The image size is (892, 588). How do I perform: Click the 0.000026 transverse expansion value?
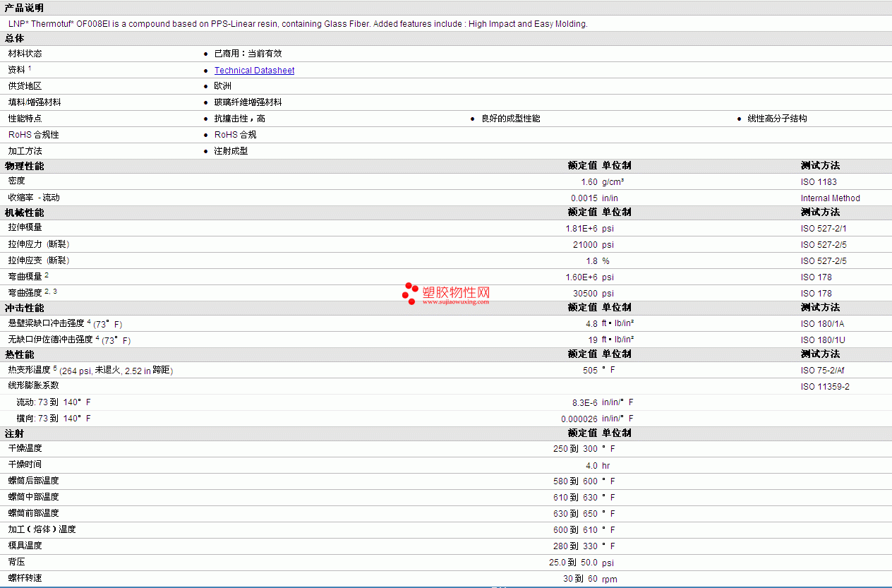point(579,419)
